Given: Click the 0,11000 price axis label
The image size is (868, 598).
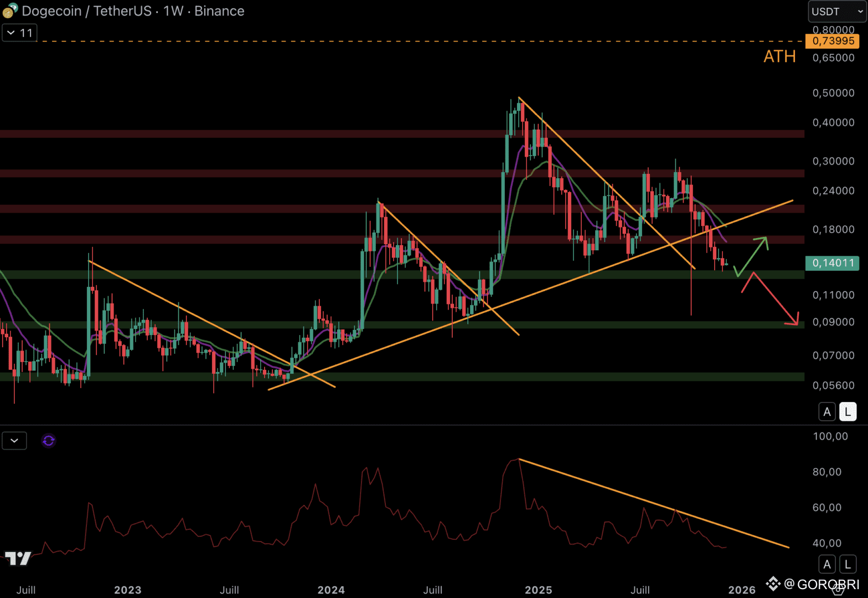Looking at the screenshot, I should 834,295.
